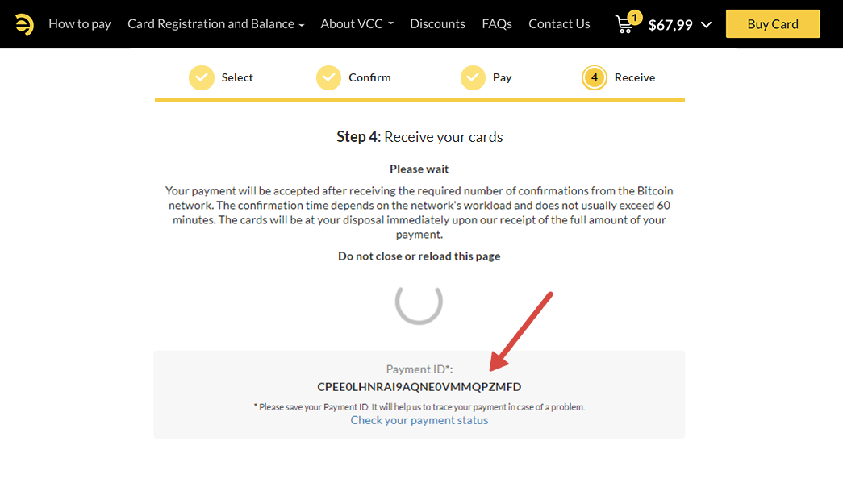
Task: Expand the cart chevron beside $67,99
Action: point(707,25)
